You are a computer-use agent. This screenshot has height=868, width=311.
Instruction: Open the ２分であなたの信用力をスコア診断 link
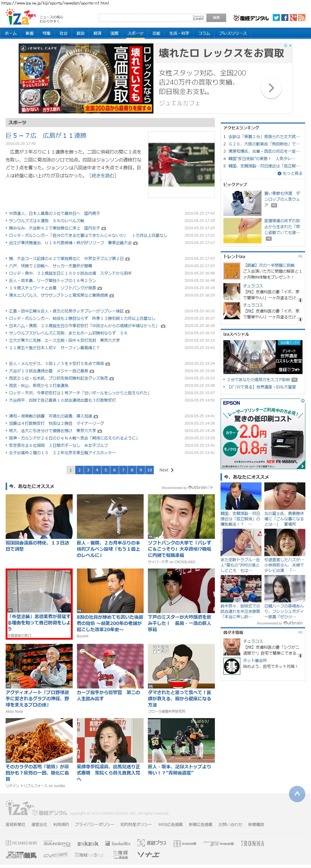point(259,379)
